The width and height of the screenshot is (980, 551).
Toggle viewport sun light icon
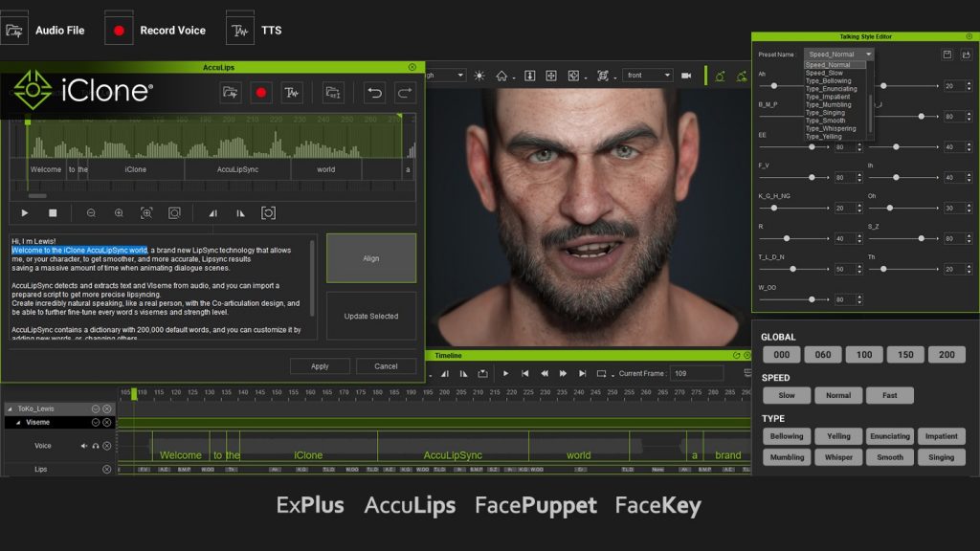click(479, 76)
